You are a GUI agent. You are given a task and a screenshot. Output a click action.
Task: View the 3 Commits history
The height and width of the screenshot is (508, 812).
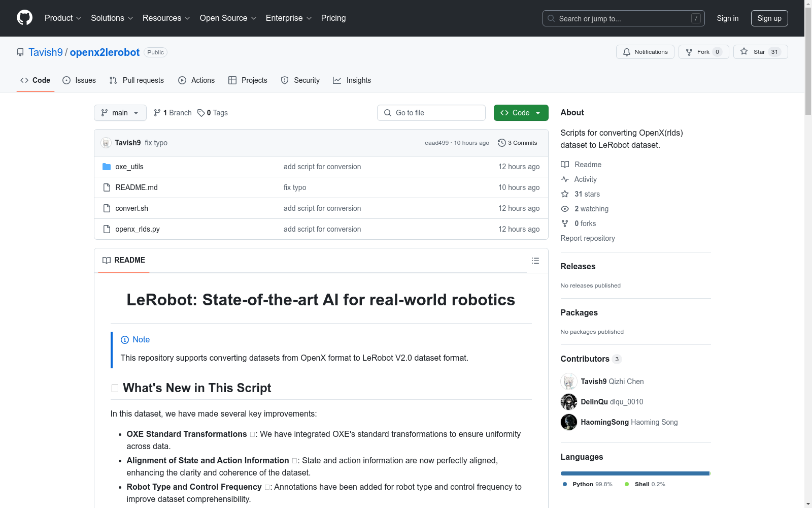point(518,143)
